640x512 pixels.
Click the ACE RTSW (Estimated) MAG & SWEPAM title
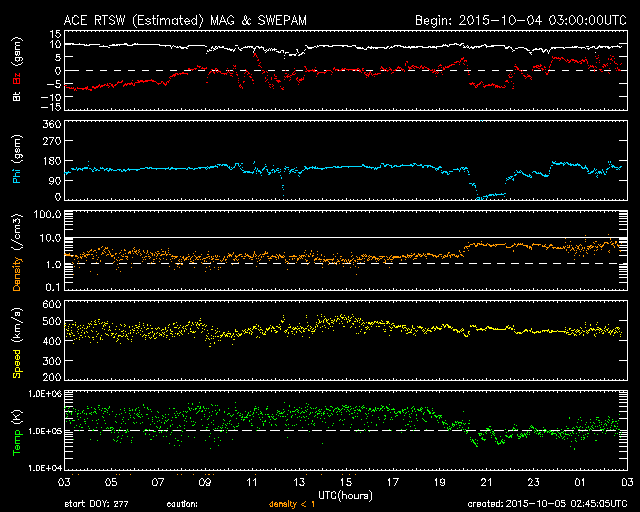[x=185, y=20]
